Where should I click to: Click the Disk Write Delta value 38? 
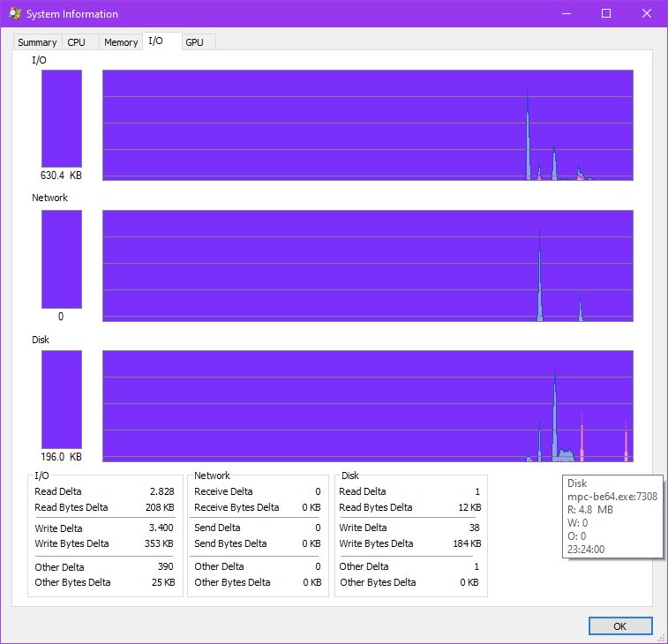click(x=474, y=528)
